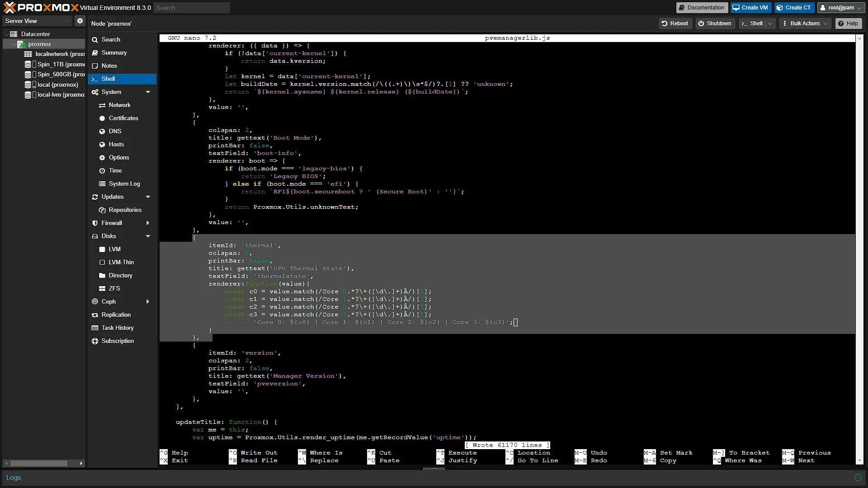Screen dimensions: 868x488
Task: Open the Documentation link button
Action: (702, 8)
